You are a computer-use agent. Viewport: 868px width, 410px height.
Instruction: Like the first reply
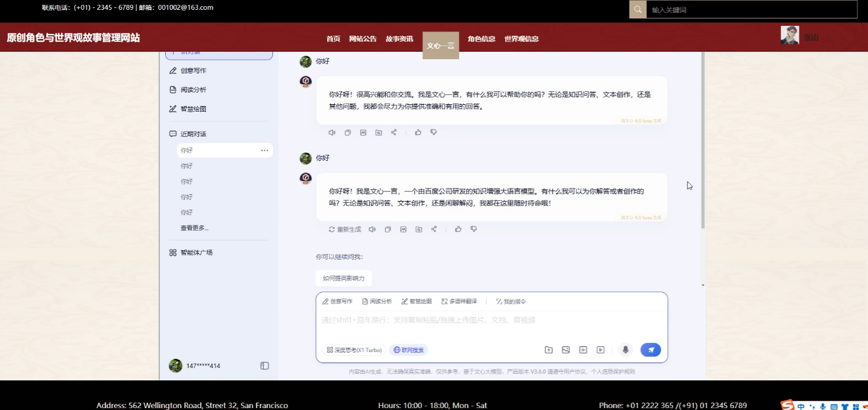point(418,133)
